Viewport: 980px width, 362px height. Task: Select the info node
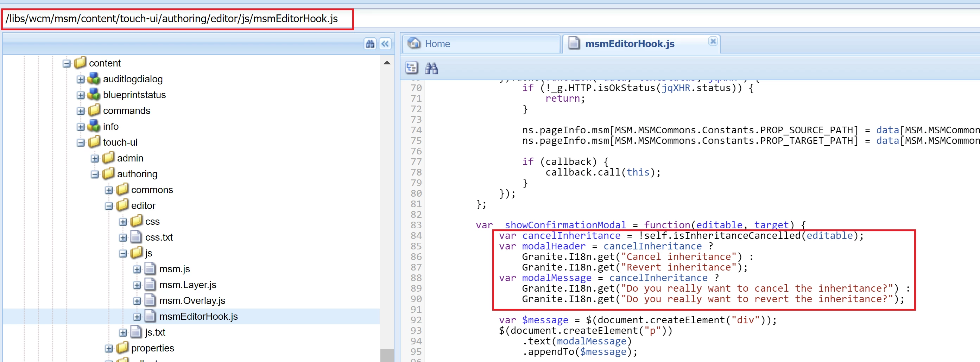coord(111,127)
